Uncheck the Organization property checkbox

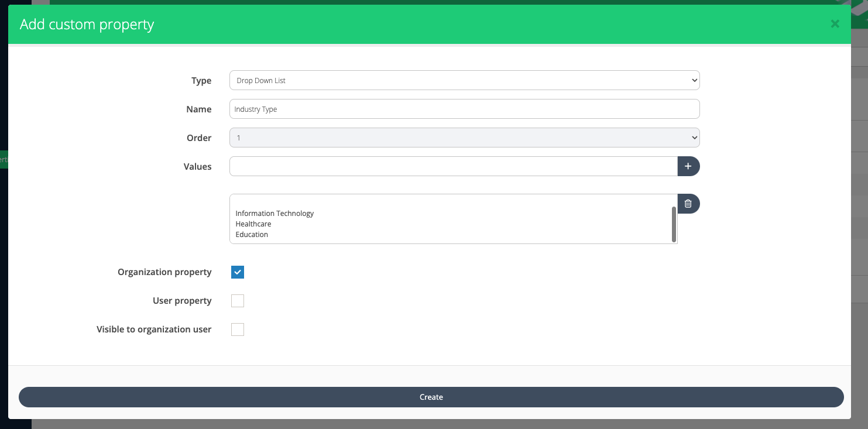(237, 272)
